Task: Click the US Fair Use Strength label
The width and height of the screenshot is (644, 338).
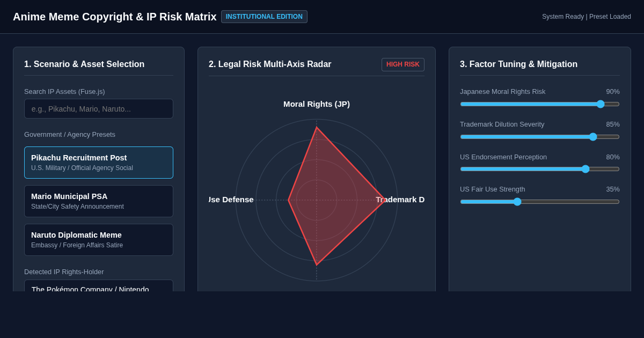Action: point(493,189)
